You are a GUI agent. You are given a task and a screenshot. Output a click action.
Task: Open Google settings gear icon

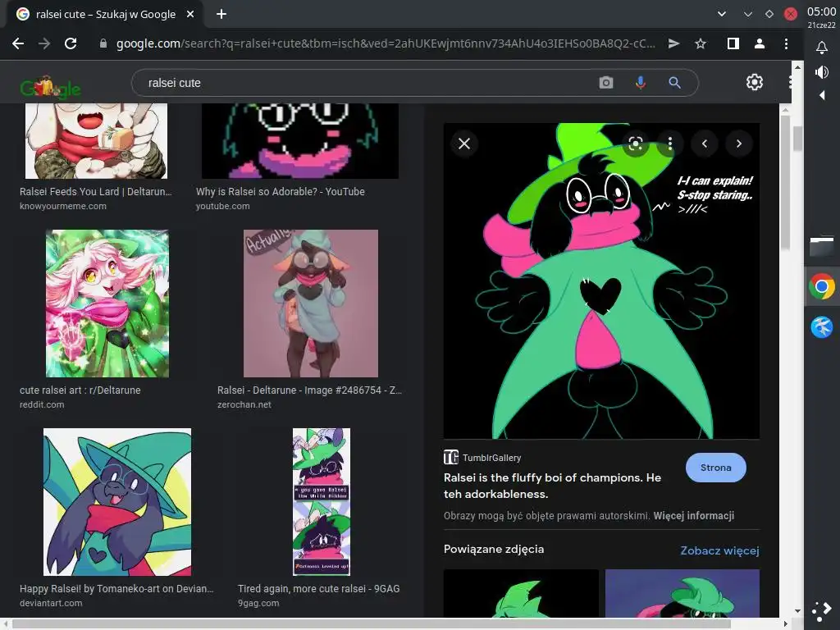pos(755,82)
